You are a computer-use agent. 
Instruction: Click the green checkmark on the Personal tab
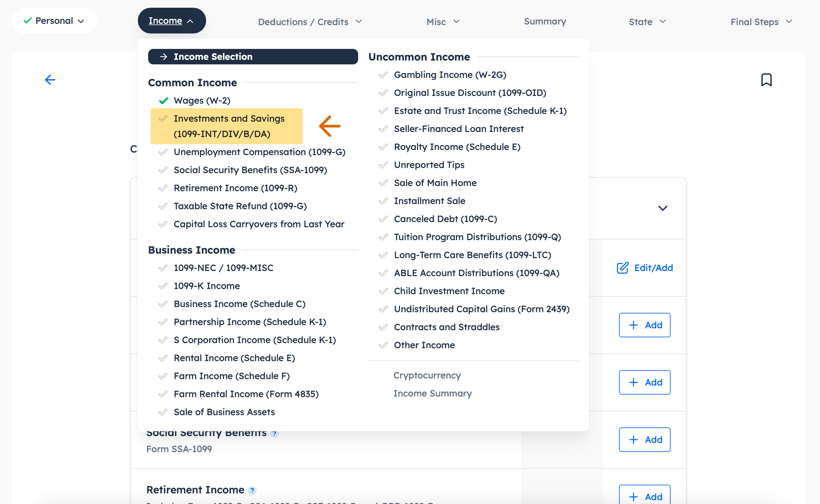28,20
